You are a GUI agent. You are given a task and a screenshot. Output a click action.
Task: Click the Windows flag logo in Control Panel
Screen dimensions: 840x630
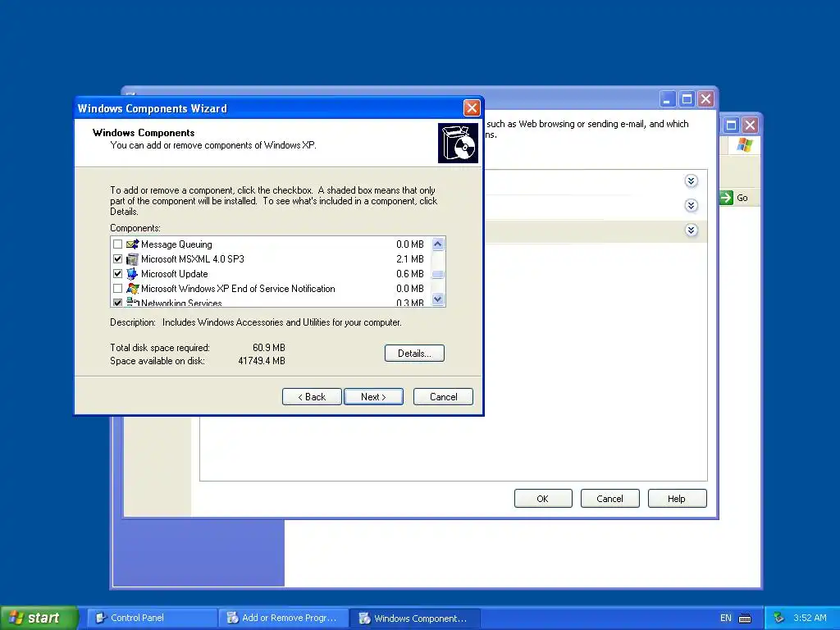[x=744, y=144]
